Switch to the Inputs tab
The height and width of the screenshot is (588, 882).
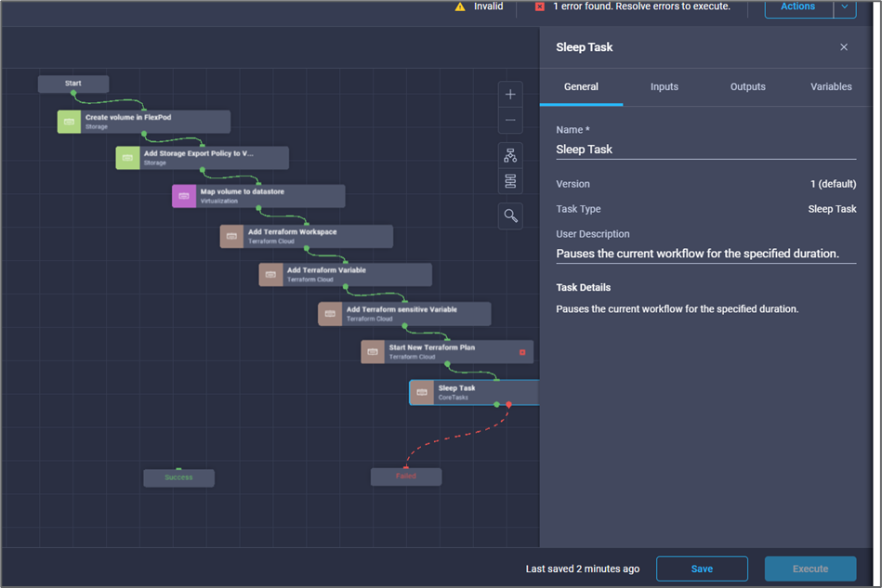point(665,86)
